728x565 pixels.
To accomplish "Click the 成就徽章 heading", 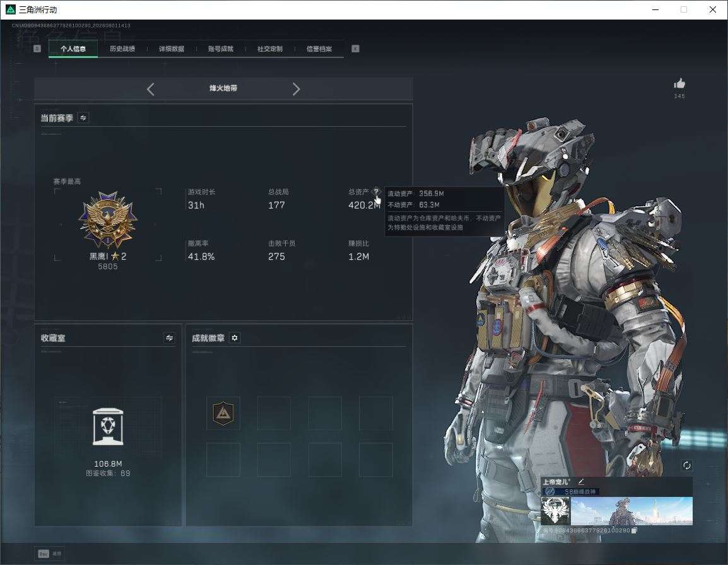I will tap(208, 338).
